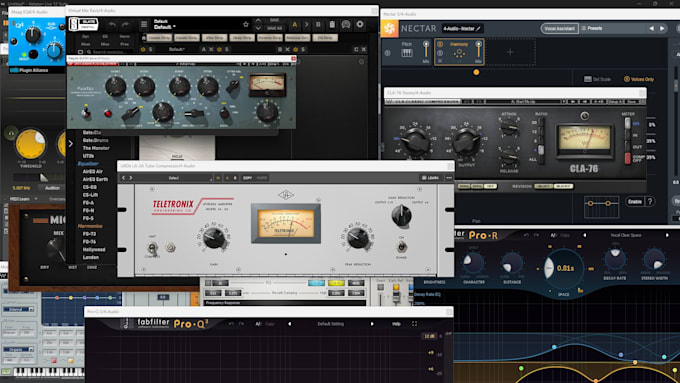Select the Pitch module keyboard icon in Nectar
This screenshot has height=383, width=680.
(x=407, y=53)
